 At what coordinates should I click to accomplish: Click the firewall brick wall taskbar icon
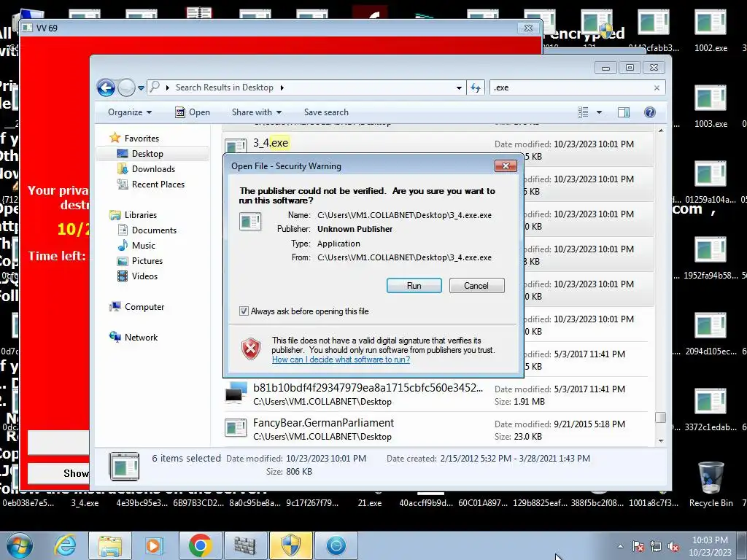coord(245,545)
